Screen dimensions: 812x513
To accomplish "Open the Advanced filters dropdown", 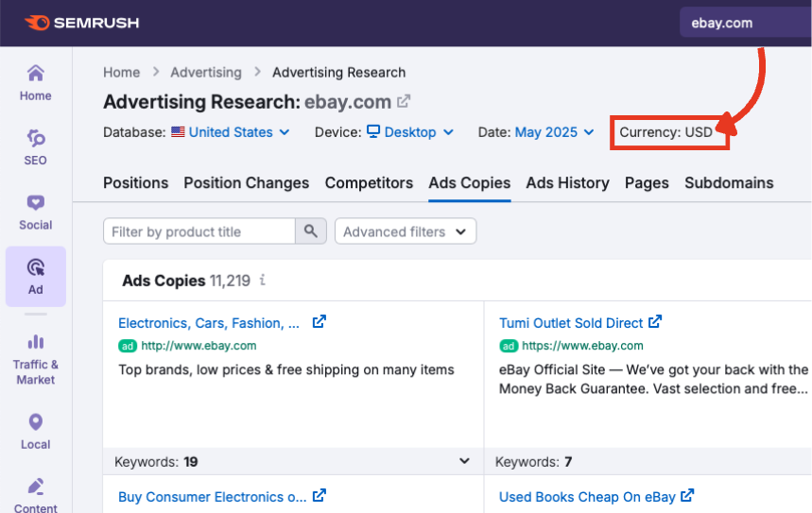I will tap(406, 231).
